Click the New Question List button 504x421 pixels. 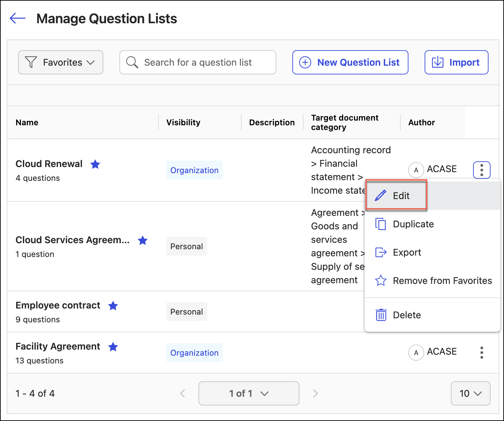click(x=350, y=62)
